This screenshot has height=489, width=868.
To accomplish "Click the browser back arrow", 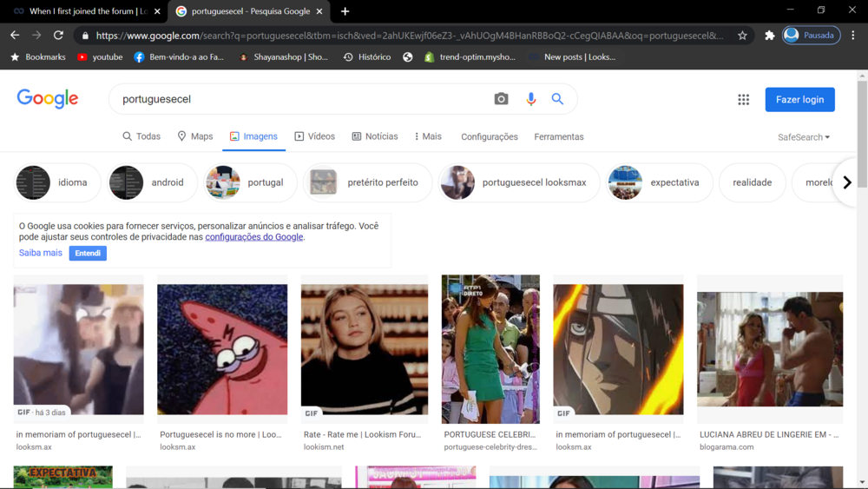I will 15,36.
